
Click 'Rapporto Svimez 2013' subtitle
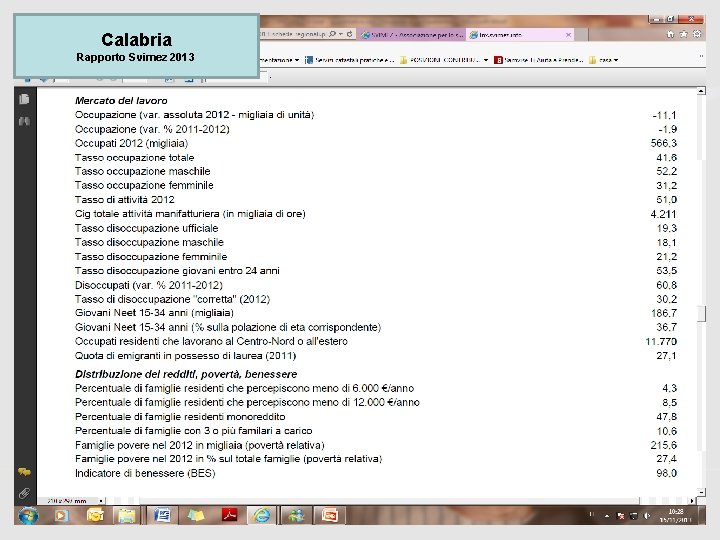[x=135, y=57]
